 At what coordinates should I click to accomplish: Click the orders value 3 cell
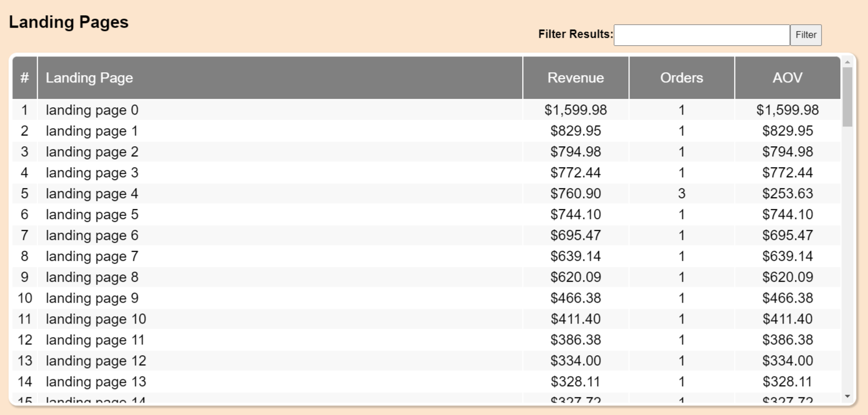point(682,194)
